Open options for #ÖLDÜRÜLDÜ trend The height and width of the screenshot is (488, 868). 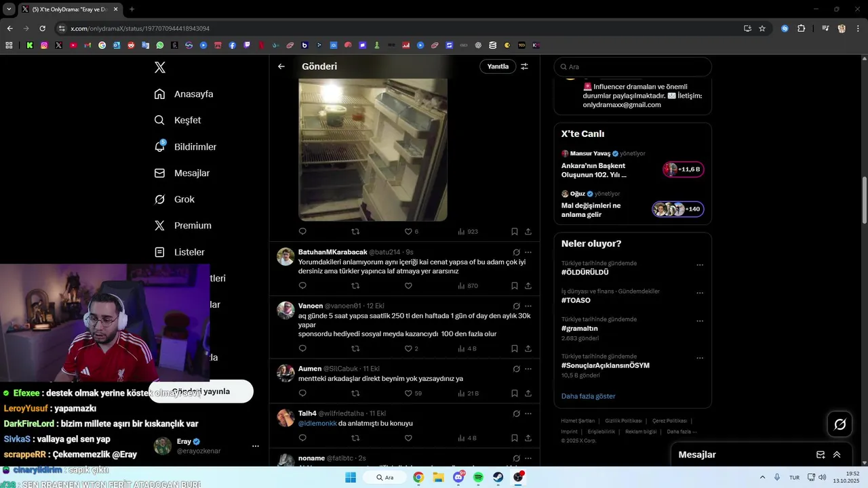click(x=700, y=265)
